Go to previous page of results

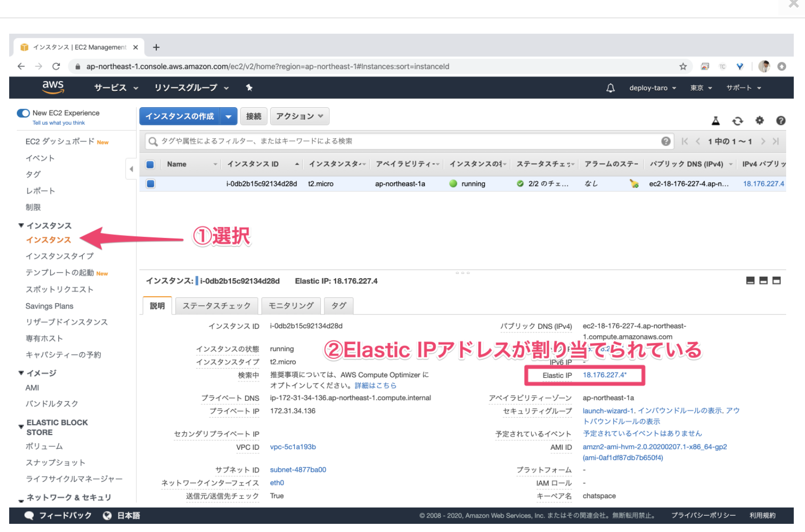698,141
